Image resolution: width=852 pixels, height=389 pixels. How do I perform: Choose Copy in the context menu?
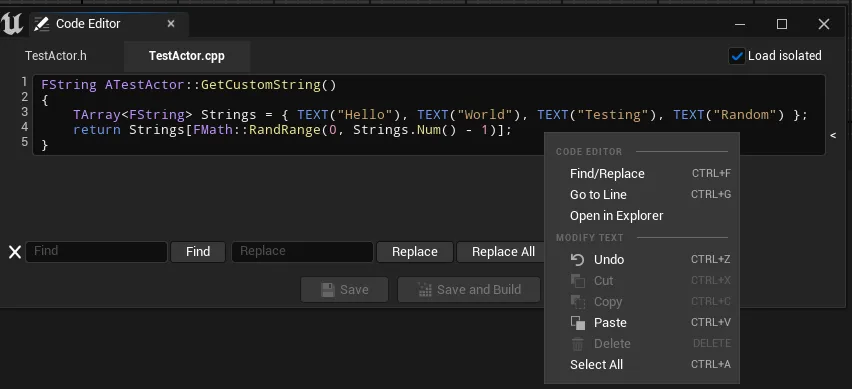click(x=642, y=302)
